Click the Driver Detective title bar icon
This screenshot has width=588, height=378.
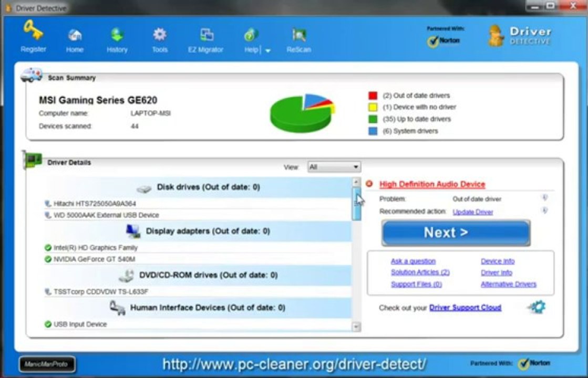coord(8,8)
